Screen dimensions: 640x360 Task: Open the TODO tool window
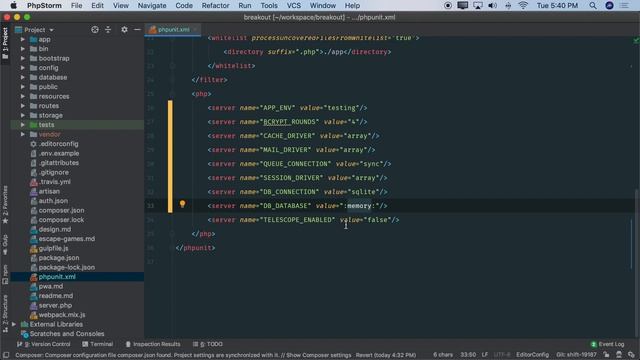pyautogui.click(x=208, y=344)
